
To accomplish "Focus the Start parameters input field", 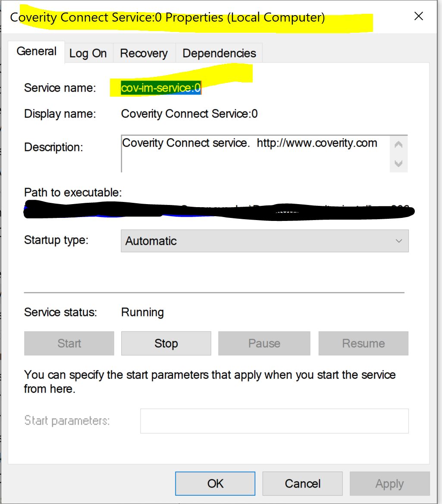I will click(274, 421).
